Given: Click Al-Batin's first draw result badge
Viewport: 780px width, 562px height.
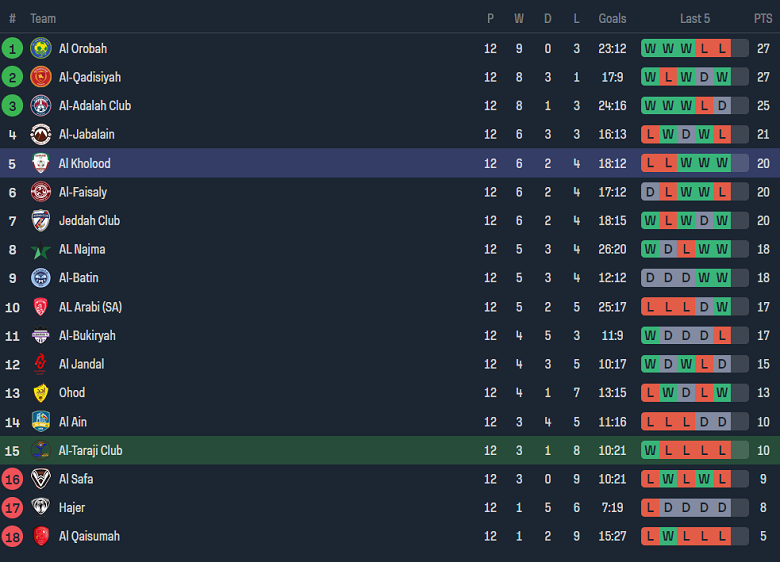Looking at the screenshot, I should (x=650, y=278).
